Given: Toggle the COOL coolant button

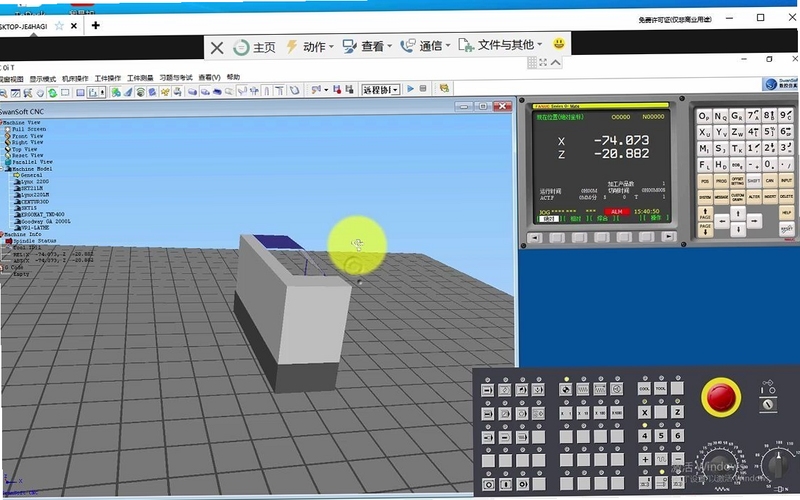Looking at the screenshot, I should pyautogui.click(x=644, y=389).
